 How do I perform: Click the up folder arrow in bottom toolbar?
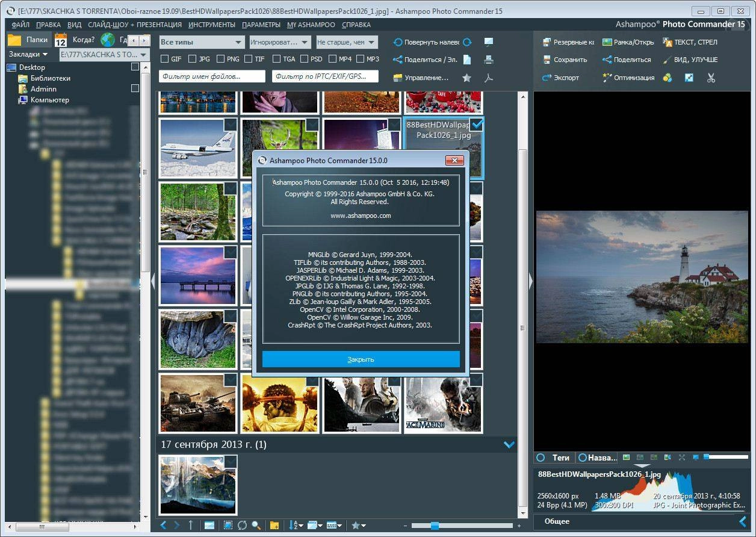click(191, 525)
